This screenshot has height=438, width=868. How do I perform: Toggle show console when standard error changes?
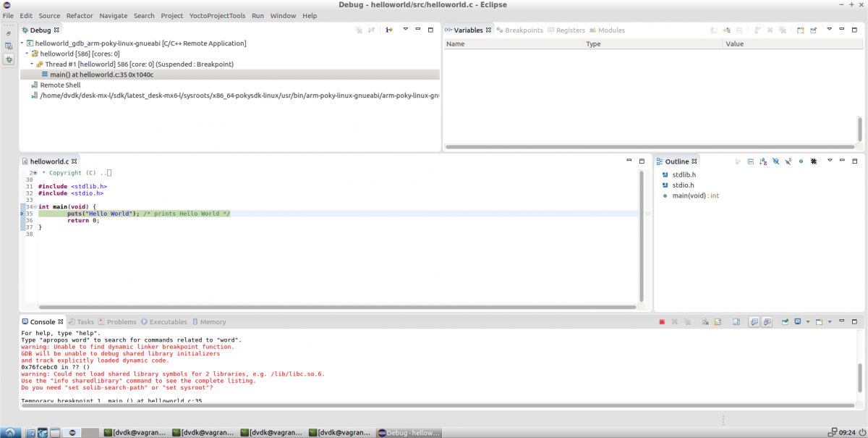pyautogui.click(x=767, y=322)
